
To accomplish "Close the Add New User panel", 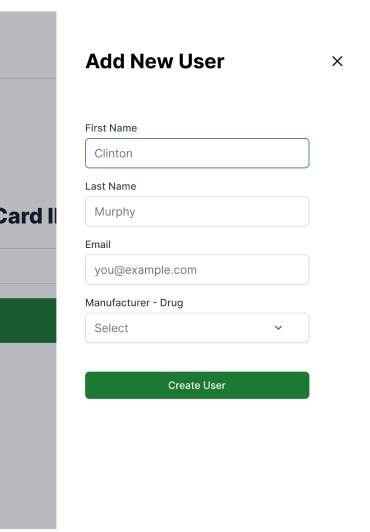I will 337,61.
